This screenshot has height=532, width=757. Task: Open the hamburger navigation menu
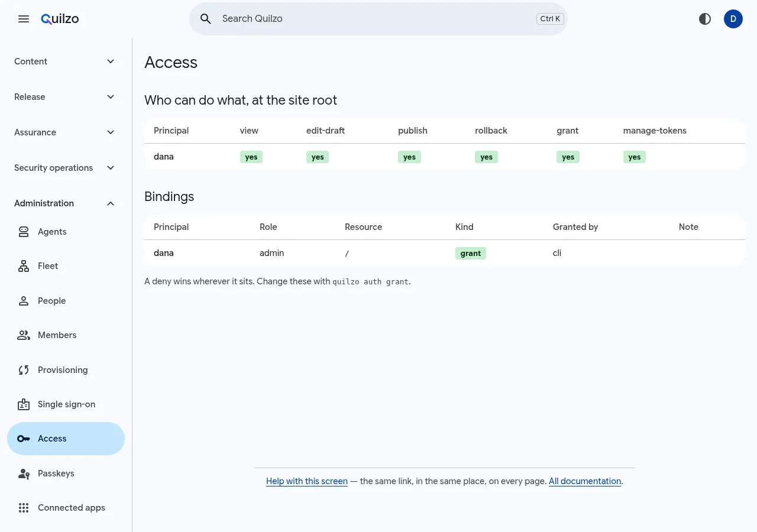coord(24,19)
